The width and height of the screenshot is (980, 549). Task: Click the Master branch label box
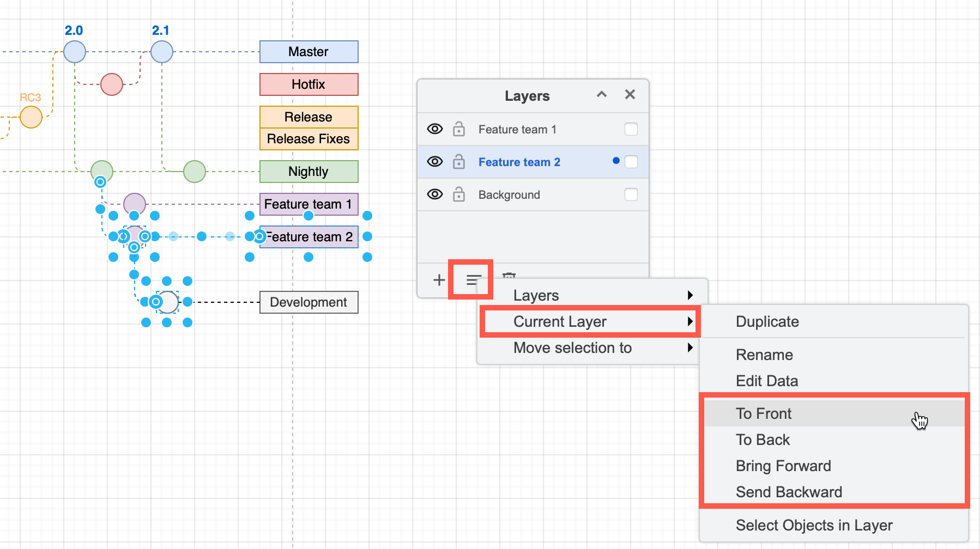click(308, 51)
